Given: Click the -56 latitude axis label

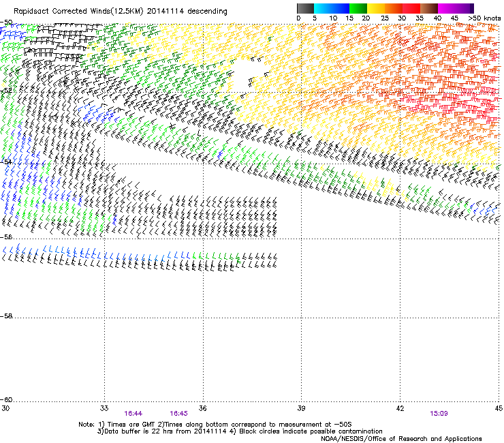Looking at the screenshot, I should pos(6,237).
